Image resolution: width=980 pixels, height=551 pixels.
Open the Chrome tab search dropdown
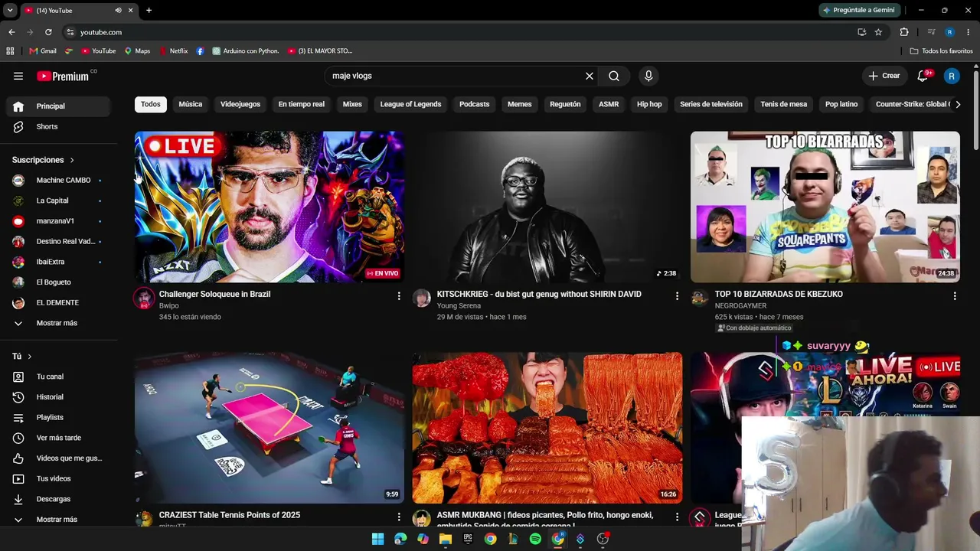tap(10, 11)
